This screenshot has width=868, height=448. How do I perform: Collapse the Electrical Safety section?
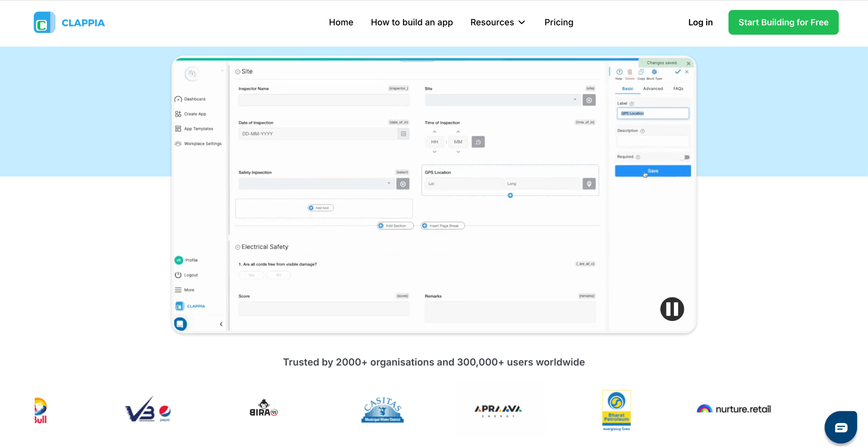238,247
